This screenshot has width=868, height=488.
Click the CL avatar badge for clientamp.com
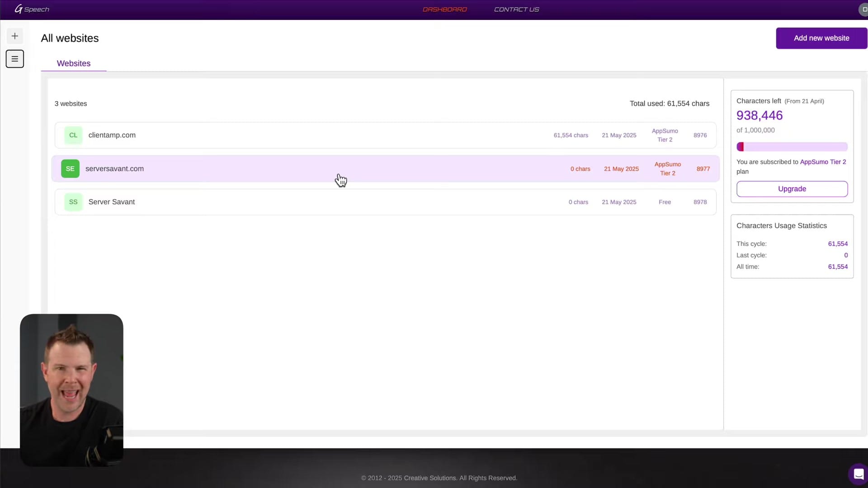coord(73,135)
